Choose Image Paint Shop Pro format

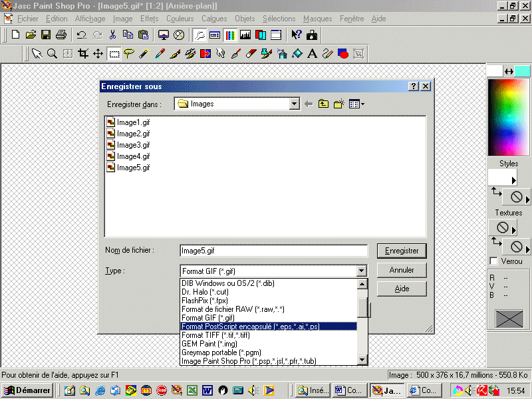pos(269,361)
